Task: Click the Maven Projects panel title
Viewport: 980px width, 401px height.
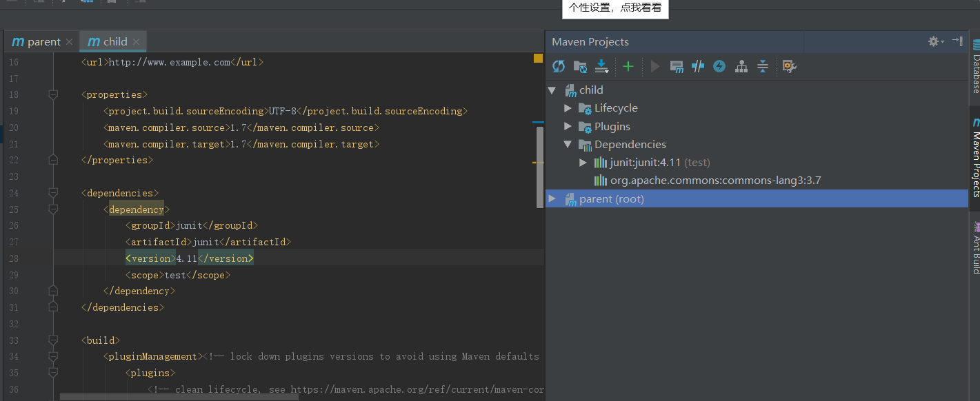Action: tap(590, 42)
